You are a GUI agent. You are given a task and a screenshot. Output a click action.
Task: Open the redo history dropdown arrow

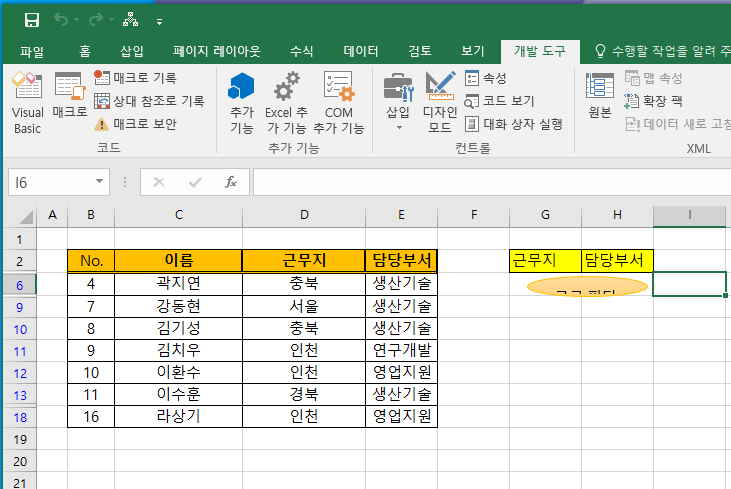tap(111, 20)
